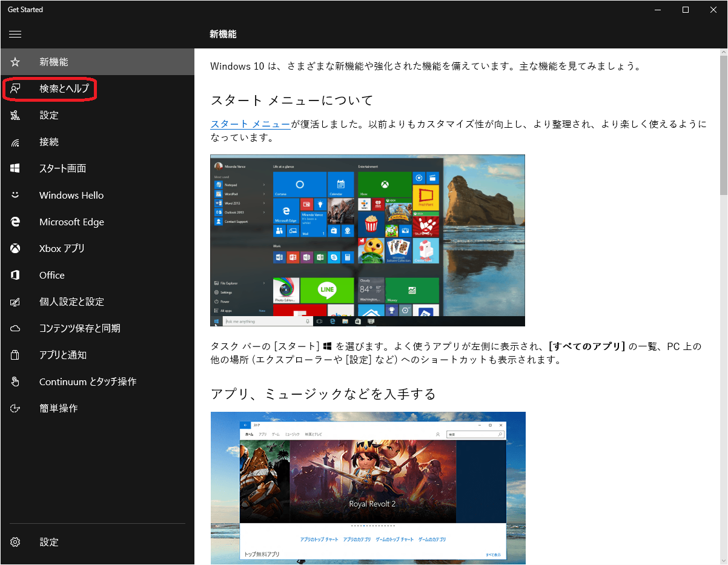Select 簡単操作 in the sidebar
The height and width of the screenshot is (565, 728).
tap(58, 408)
